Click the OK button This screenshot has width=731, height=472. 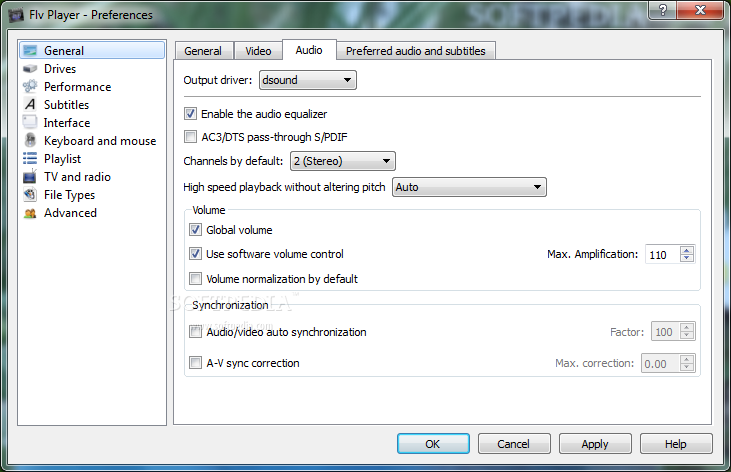pyautogui.click(x=433, y=444)
